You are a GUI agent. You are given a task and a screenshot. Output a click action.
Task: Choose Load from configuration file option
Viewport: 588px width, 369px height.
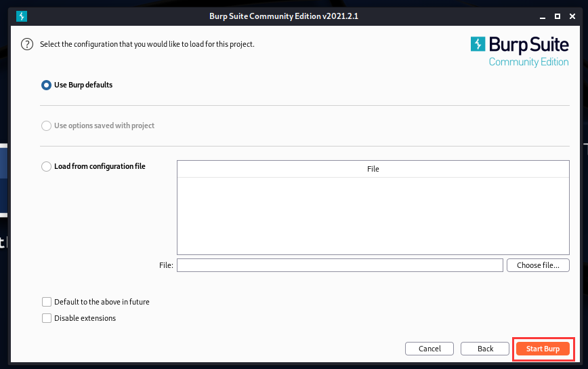(47, 166)
